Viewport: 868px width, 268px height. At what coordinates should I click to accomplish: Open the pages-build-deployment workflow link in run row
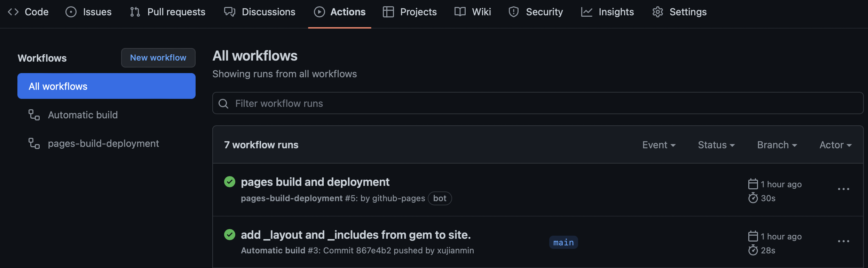[x=292, y=198]
